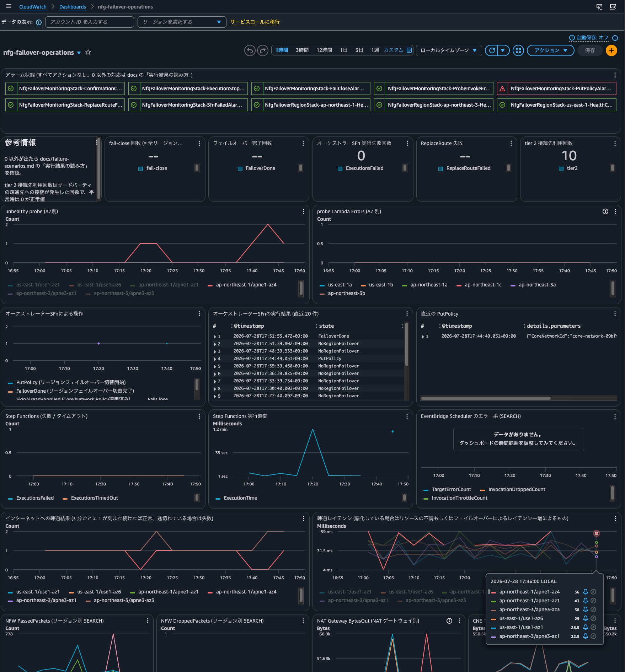Open 直近の PutPolicy widget options menu

coord(615,314)
